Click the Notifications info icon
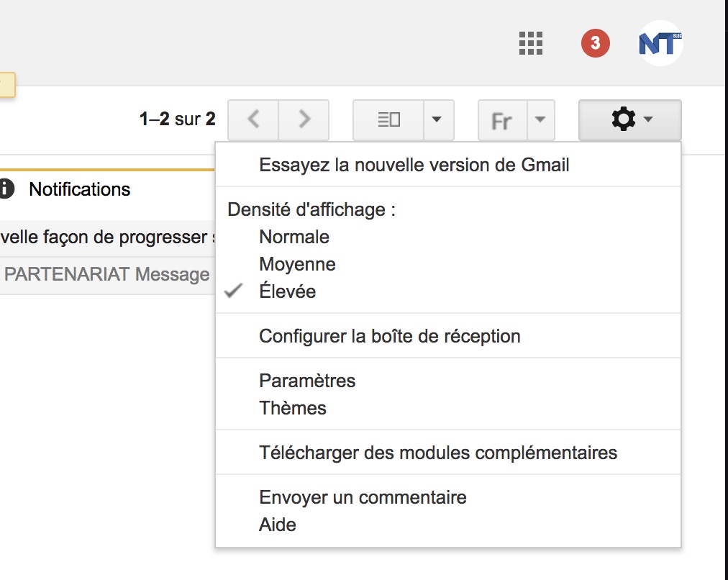This screenshot has width=728, height=580. pos(8,189)
